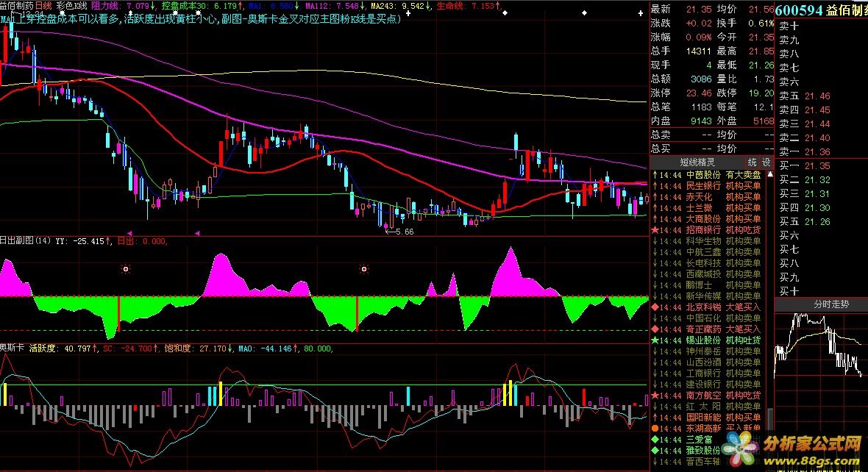Click the 买一 price 21.35
This screenshot has width=868, height=472.
click(x=817, y=166)
